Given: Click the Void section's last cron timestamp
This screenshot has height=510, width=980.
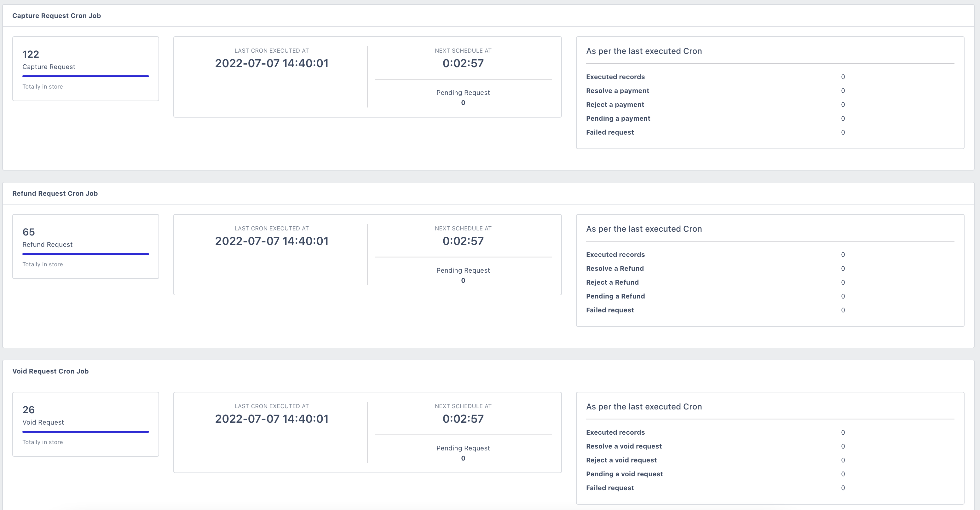Looking at the screenshot, I should coord(272,419).
